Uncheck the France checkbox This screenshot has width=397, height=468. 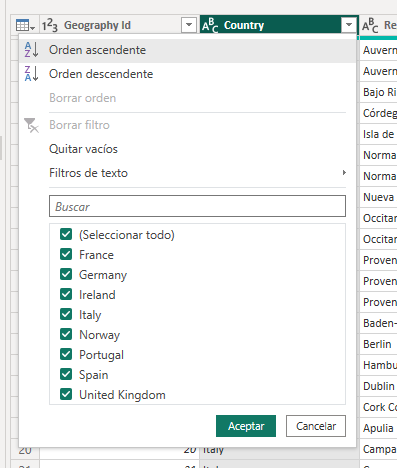66,254
